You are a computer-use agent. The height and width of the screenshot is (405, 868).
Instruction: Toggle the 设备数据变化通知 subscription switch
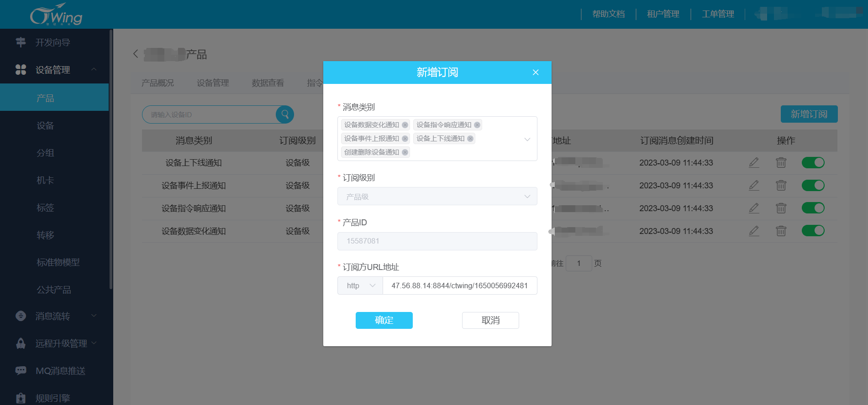pos(813,231)
